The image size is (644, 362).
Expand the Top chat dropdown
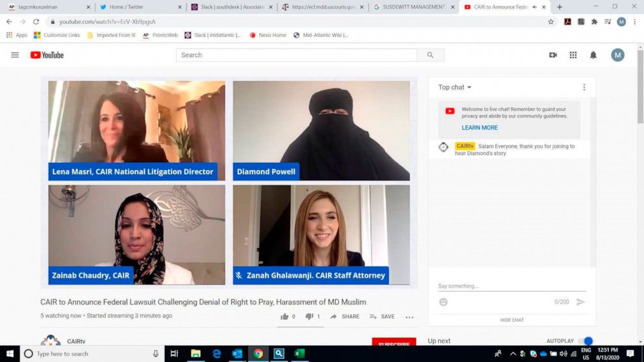click(x=454, y=88)
